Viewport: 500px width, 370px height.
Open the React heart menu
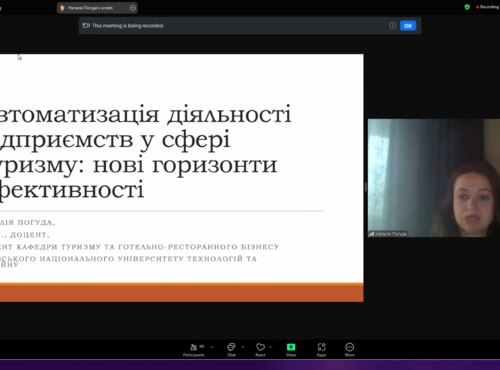[x=260, y=350]
